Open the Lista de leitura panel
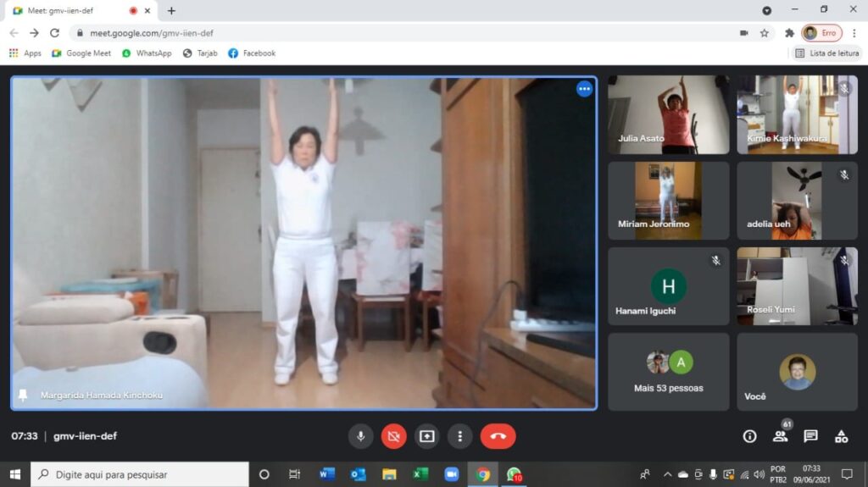This screenshot has height=487, width=868. [827, 53]
